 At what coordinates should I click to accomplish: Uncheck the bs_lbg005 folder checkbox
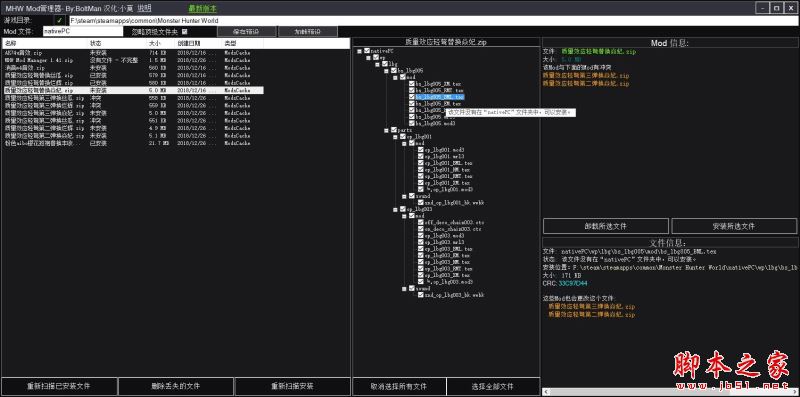point(393,70)
